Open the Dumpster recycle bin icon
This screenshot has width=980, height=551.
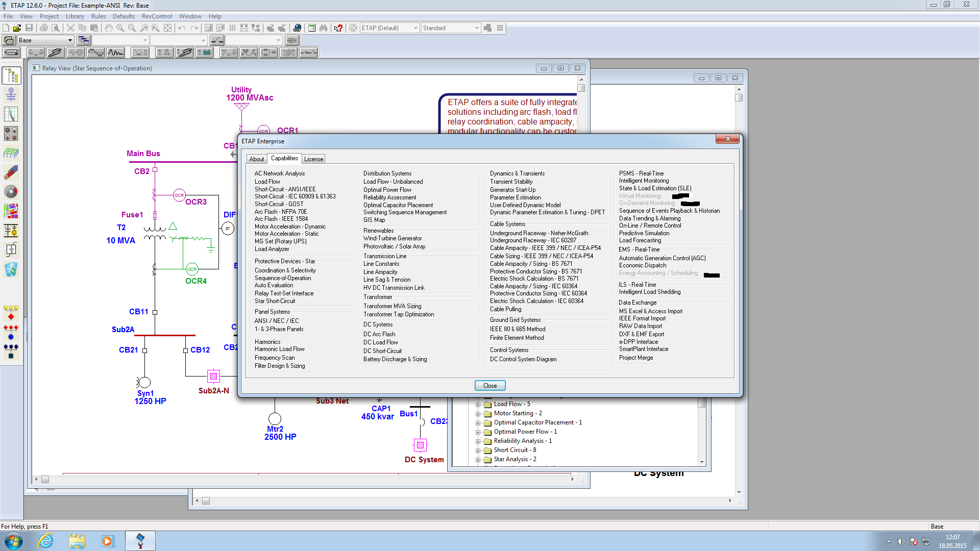pos(11,269)
